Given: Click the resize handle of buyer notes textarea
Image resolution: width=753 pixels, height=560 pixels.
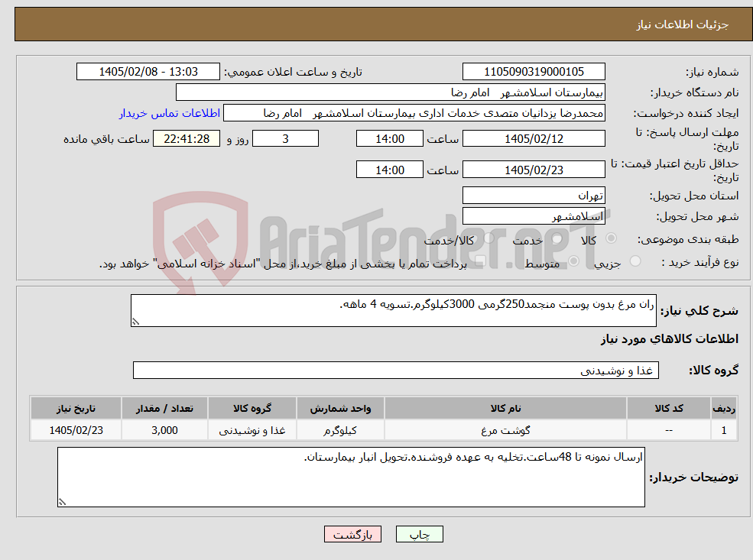Looking at the screenshot, I should [x=62, y=502].
